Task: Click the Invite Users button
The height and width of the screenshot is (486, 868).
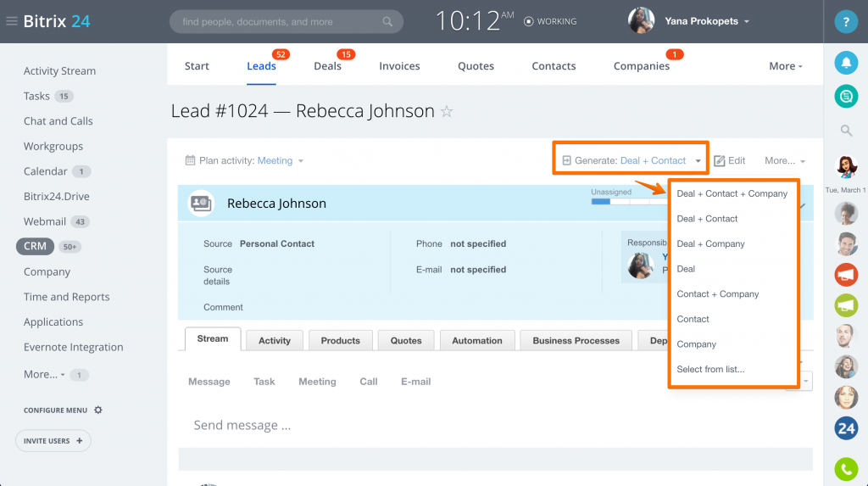Action: click(53, 440)
